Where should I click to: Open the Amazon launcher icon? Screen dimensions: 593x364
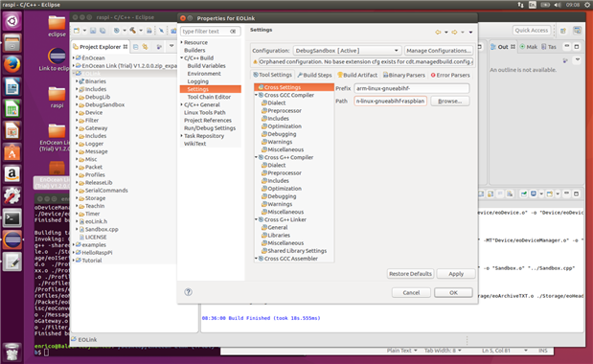tap(12, 174)
